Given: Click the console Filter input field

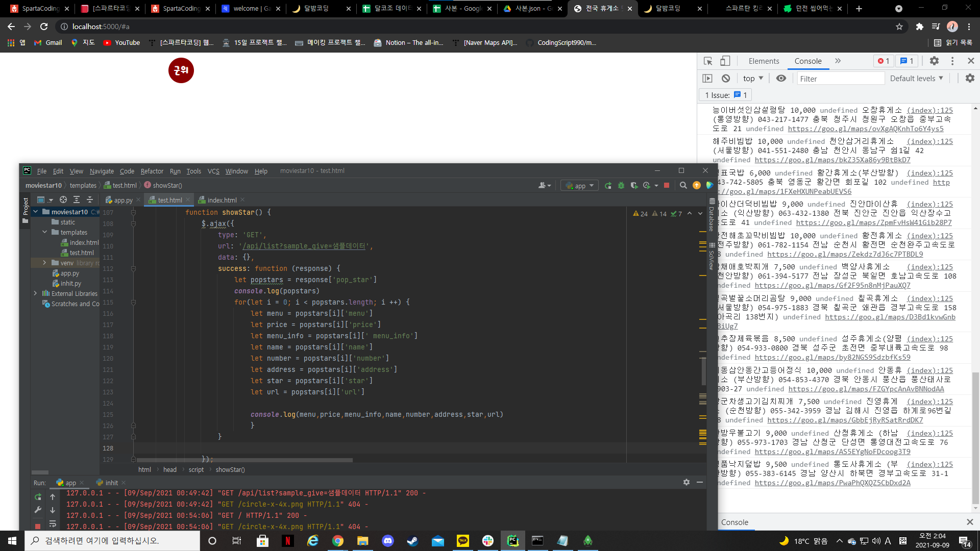Looking at the screenshot, I should click(x=840, y=79).
